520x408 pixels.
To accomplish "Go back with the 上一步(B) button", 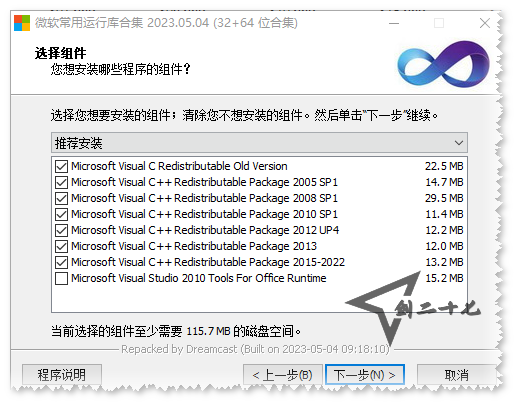I will tap(283, 375).
